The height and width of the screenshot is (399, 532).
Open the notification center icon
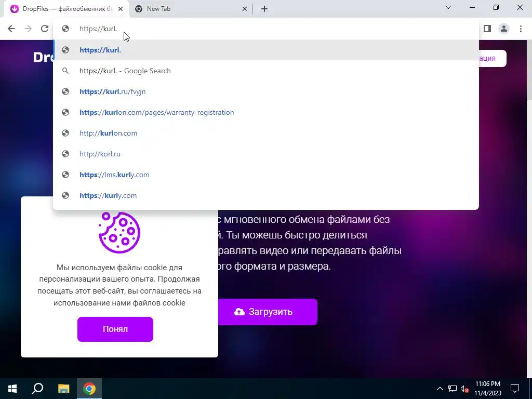coord(515,389)
